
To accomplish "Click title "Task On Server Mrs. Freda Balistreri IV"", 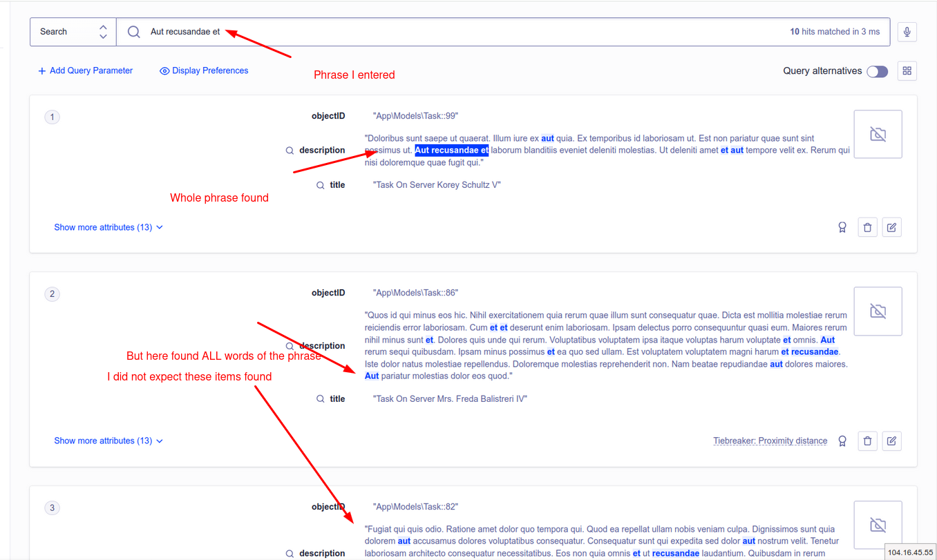I will coord(450,398).
